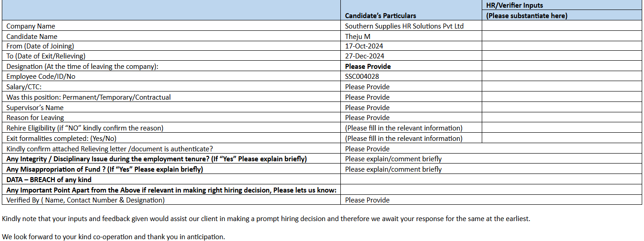Click the HR/Verifier input cell for Company Name
644x241 pixels.
click(562, 26)
